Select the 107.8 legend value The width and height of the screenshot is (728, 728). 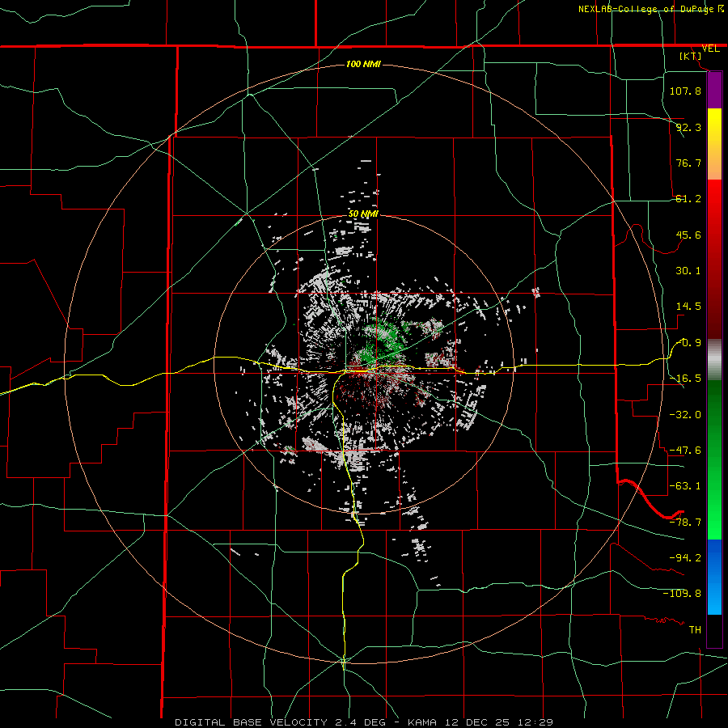click(685, 91)
